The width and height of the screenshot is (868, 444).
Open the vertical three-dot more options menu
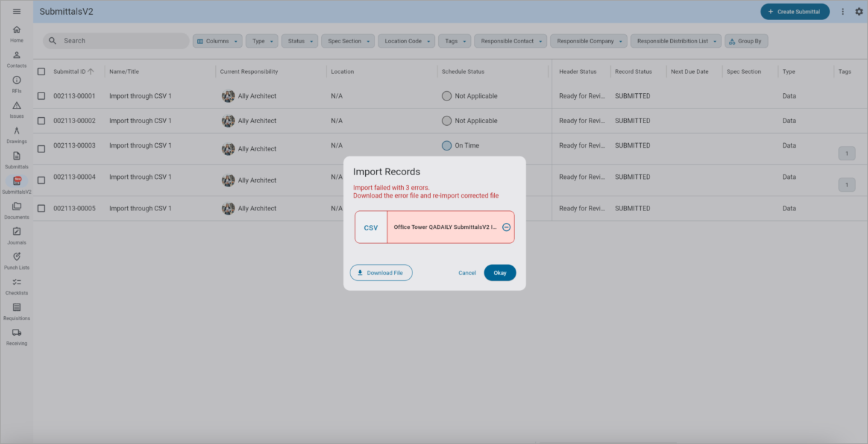click(843, 11)
